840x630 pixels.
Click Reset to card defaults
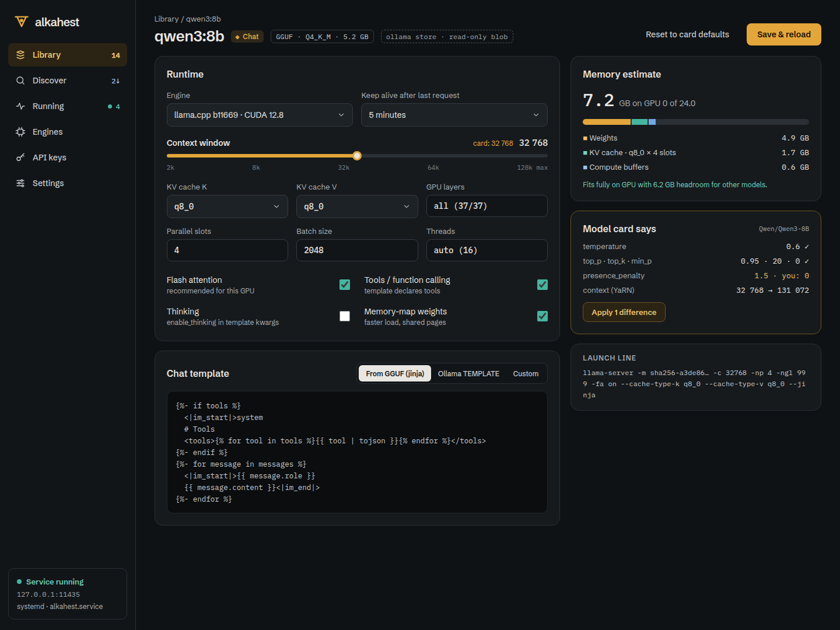click(687, 34)
